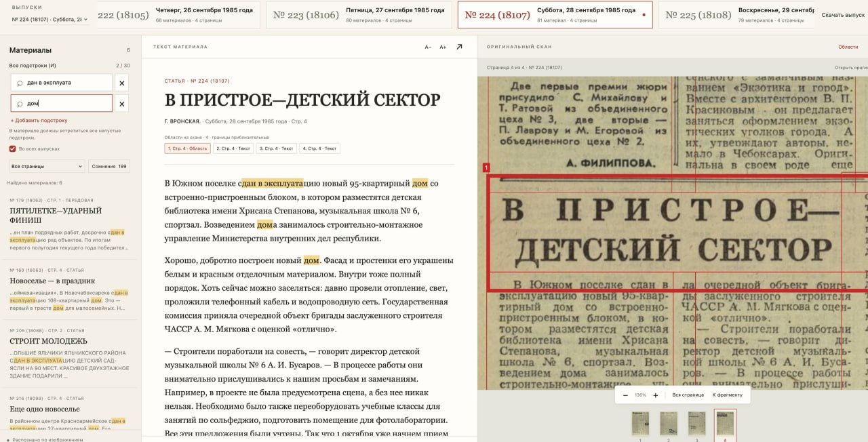Open the issue selector '№ 224 (18107)' dropdown
Image resolution: width=868 pixels, height=442 pixels.
click(x=50, y=20)
